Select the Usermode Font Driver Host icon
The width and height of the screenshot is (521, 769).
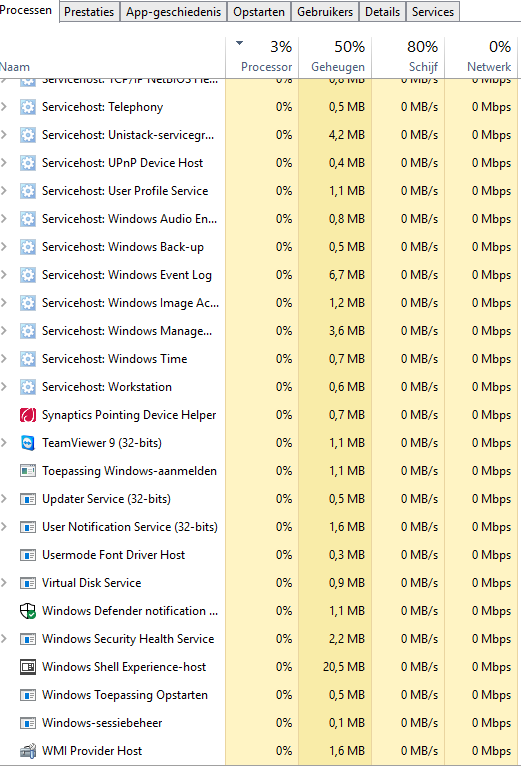(28, 555)
